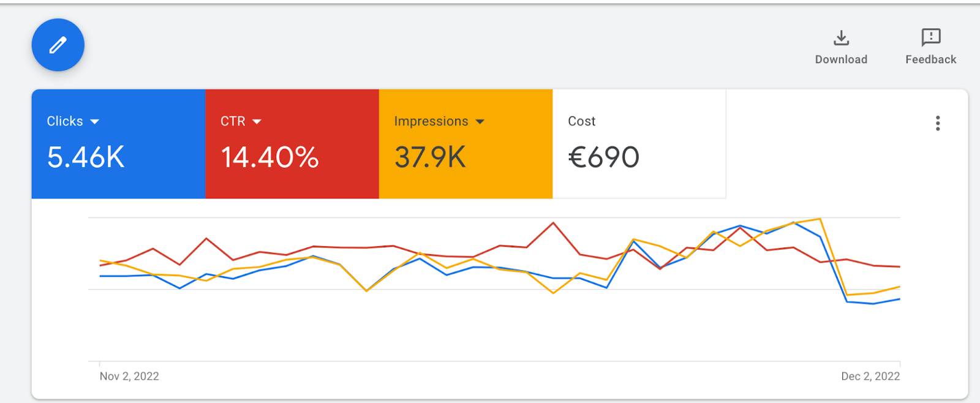Viewport: 980px width, 403px height.
Task: Click the blue pencil edit button
Action: [58, 45]
